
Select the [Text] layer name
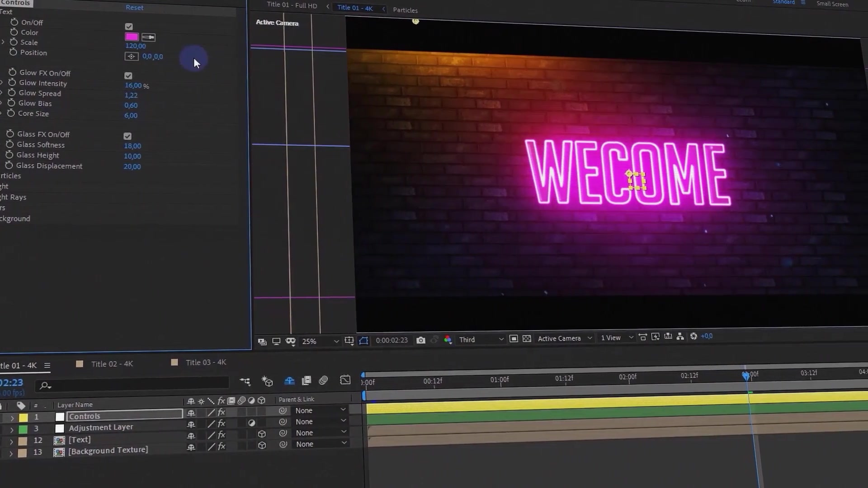coord(80,440)
